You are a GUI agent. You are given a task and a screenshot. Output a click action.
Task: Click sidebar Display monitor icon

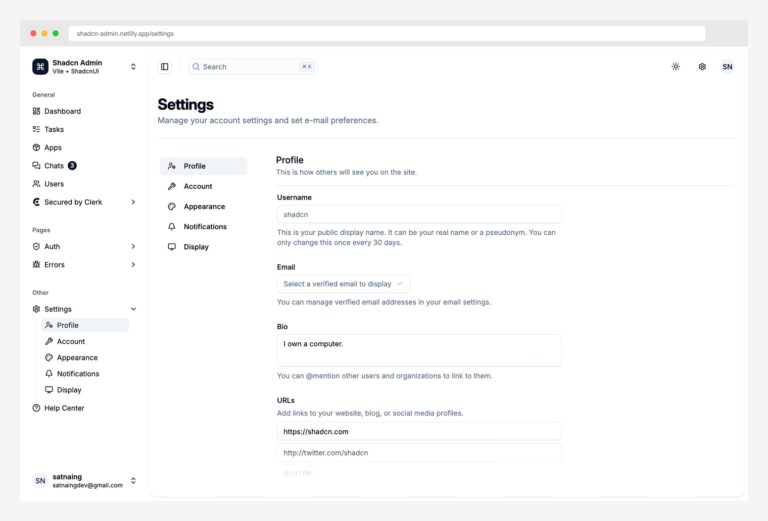49,390
